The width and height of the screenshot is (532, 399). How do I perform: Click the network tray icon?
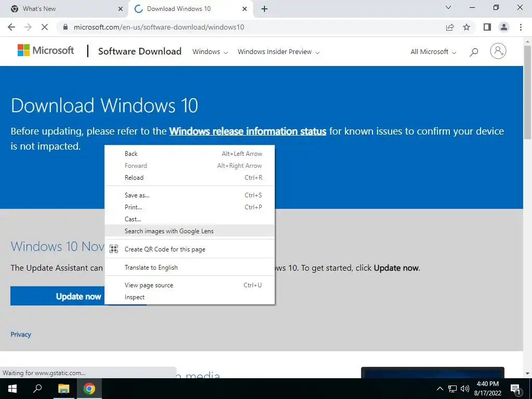click(453, 389)
